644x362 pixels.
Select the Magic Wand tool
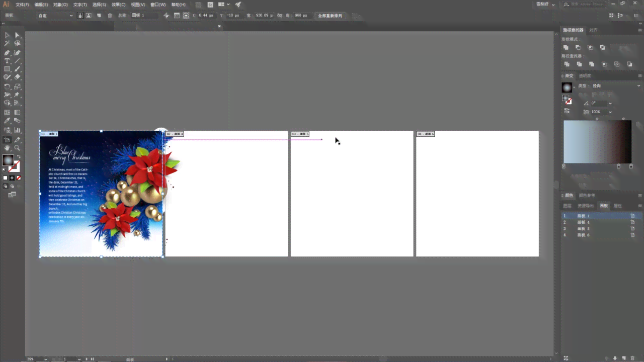click(x=7, y=44)
